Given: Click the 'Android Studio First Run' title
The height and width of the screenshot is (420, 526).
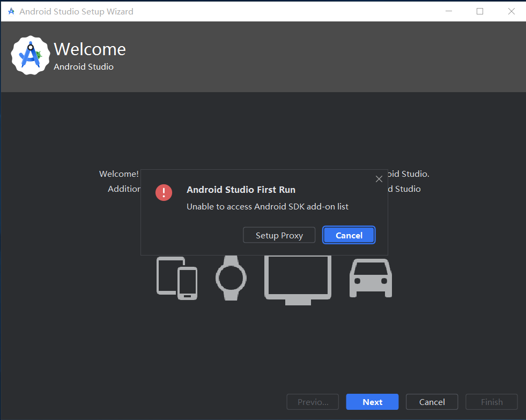Looking at the screenshot, I should pos(241,190).
